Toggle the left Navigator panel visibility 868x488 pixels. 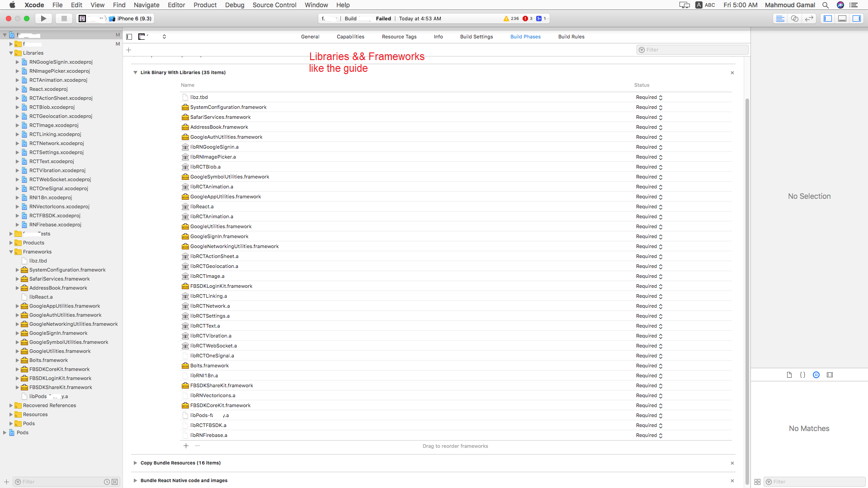pos(827,19)
